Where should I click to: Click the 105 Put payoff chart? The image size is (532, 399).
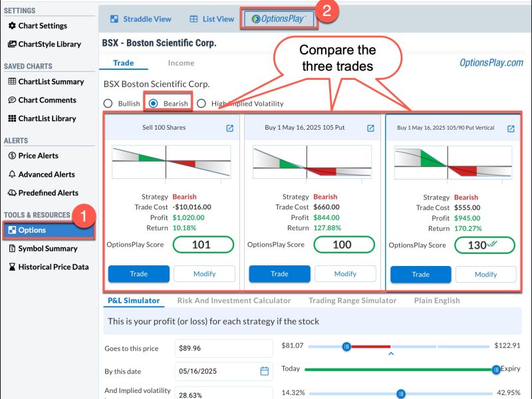pyautogui.click(x=312, y=162)
